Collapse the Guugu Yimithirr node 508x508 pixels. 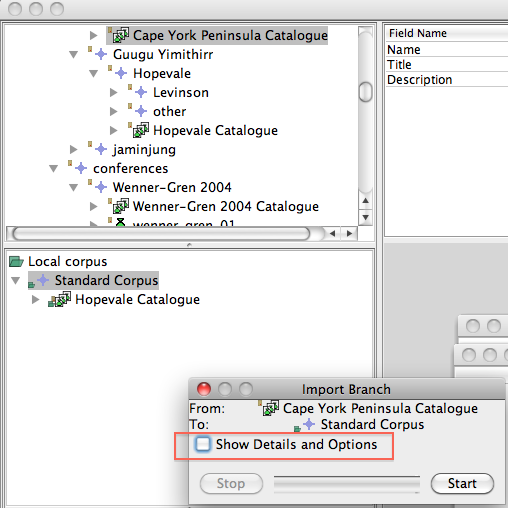click(73, 54)
